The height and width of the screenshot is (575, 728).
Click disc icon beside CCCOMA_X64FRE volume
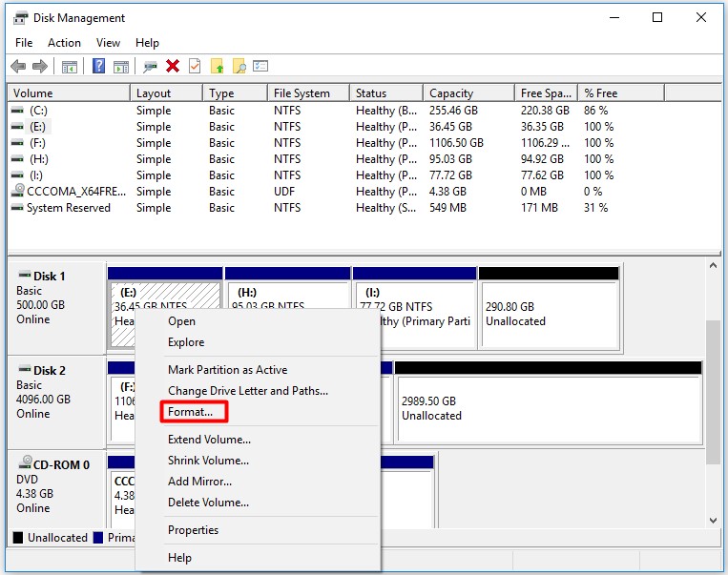18,191
